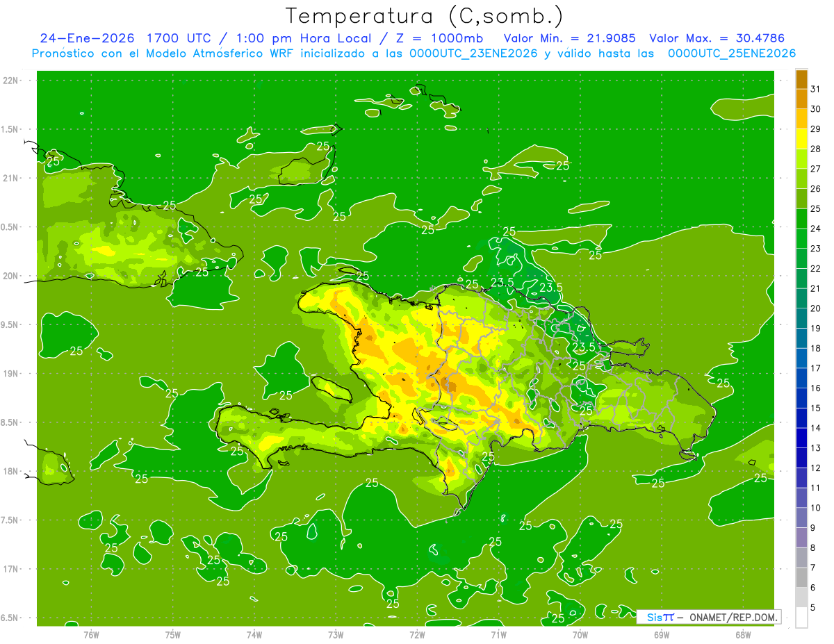Click the legend swatch between 22 and 23

[x=801, y=258]
